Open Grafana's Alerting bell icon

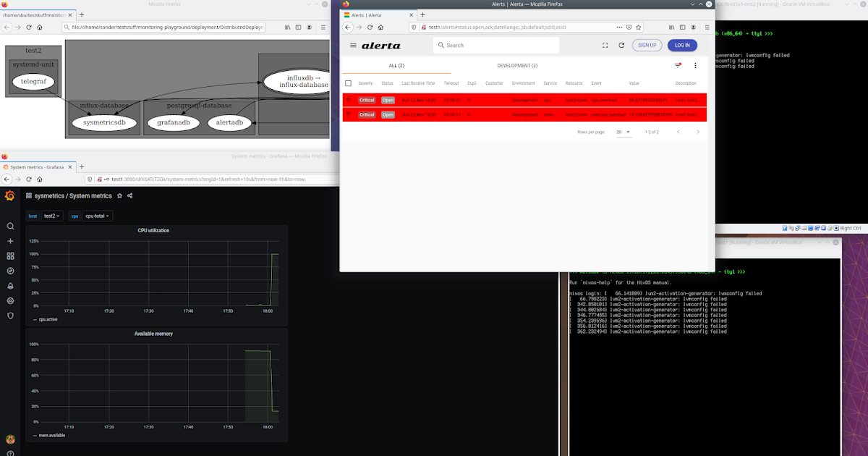click(x=10, y=286)
